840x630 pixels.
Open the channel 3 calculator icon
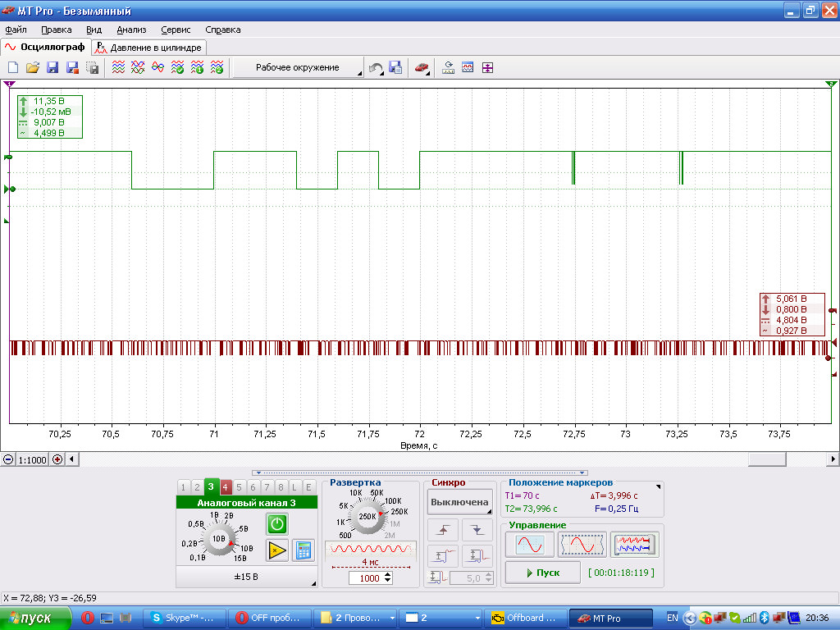[304, 550]
